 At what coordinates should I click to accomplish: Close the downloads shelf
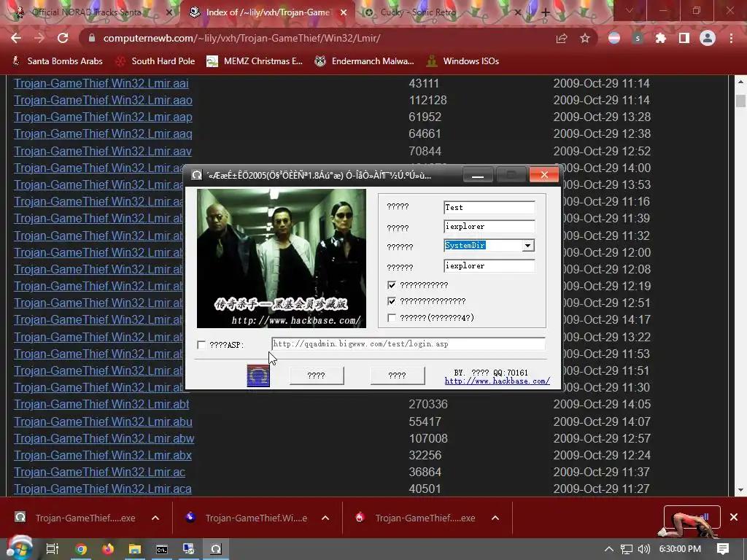click(734, 517)
